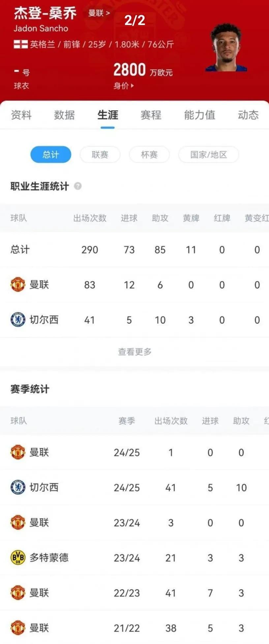Select the 杯赛 filter pill
The width and height of the screenshot is (269, 644).
[x=149, y=155]
